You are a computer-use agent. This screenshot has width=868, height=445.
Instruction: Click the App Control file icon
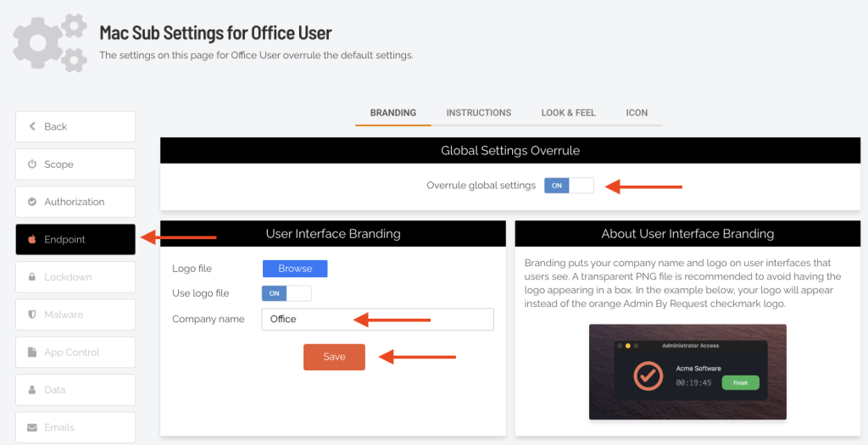(x=32, y=353)
